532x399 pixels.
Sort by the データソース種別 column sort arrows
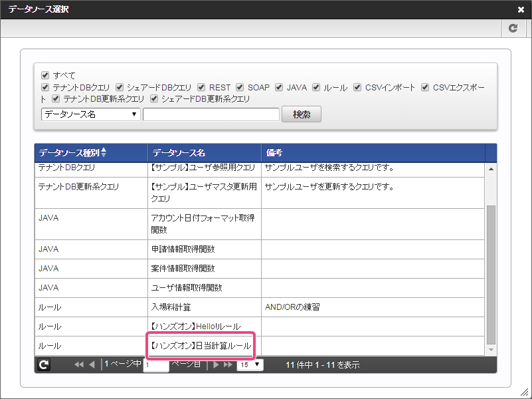click(103, 152)
